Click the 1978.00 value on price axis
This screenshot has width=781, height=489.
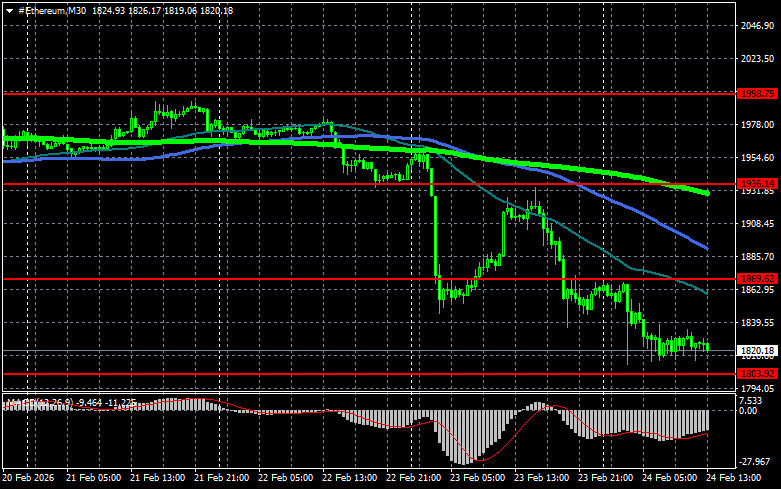click(x=757, y=124)
